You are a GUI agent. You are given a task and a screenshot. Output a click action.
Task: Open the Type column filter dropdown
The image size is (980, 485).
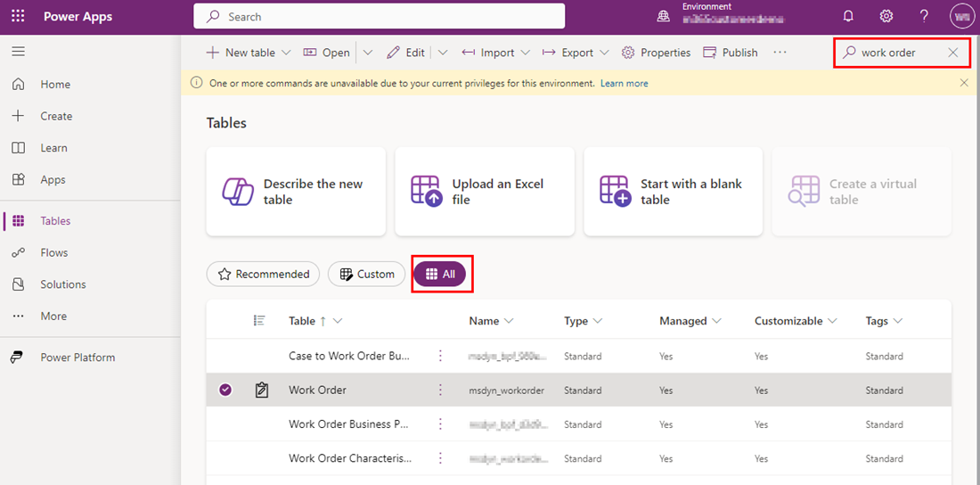[597, 321]
